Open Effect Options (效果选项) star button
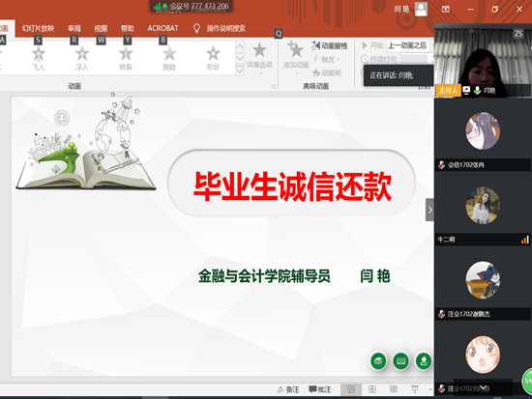Screen dimensions: 532x399 click(x=259, y=57)
